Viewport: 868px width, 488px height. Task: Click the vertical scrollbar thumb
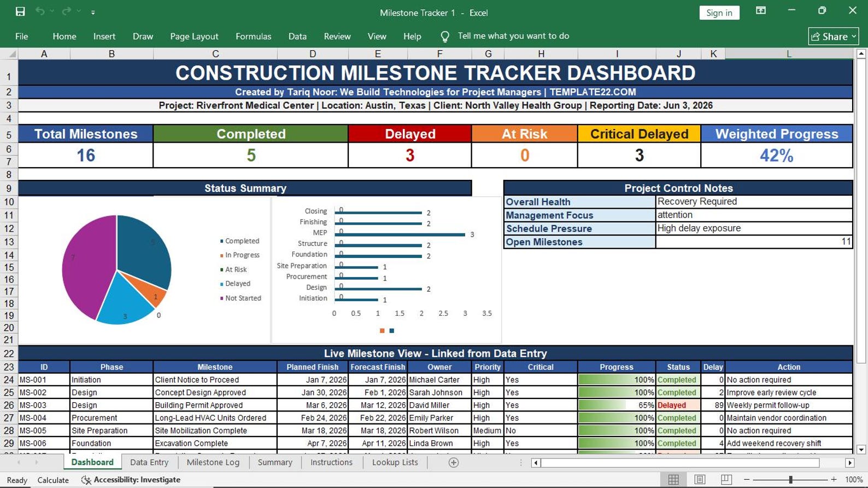coord(861,211)
